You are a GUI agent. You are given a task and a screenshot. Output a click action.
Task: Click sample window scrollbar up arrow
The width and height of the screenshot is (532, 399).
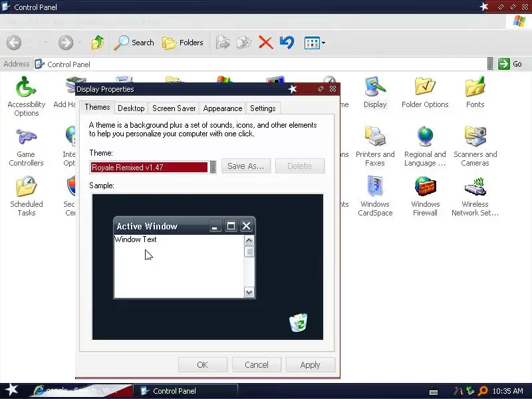pos(249,241)
